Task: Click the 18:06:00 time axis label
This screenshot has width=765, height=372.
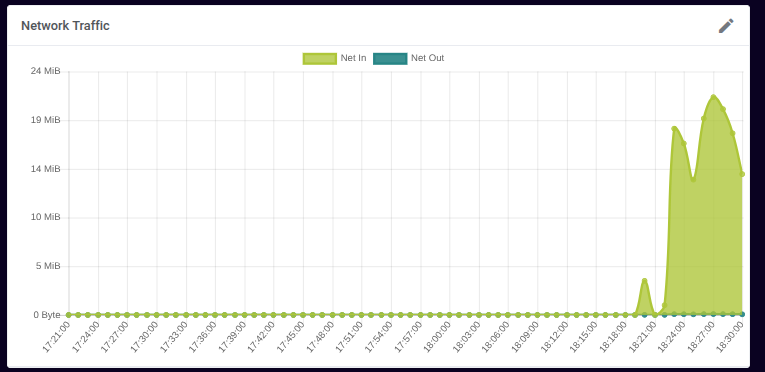Action: point(495,337)
